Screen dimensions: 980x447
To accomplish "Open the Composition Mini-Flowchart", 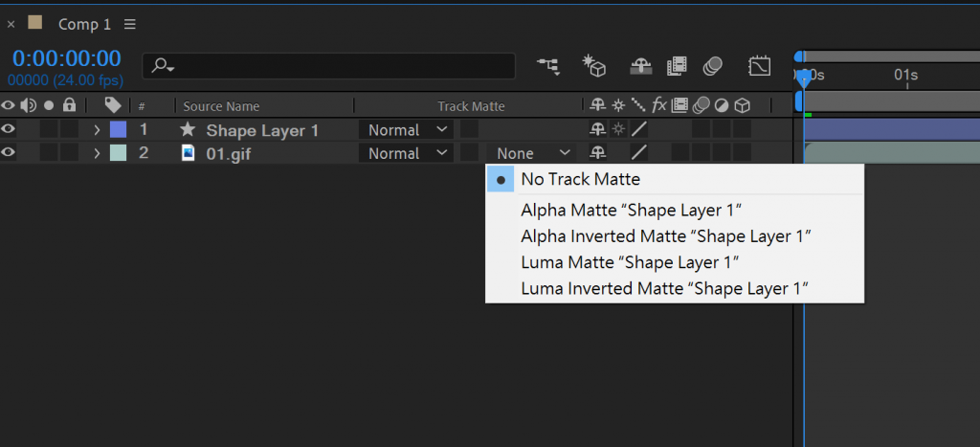I will [x=548, y=65].
